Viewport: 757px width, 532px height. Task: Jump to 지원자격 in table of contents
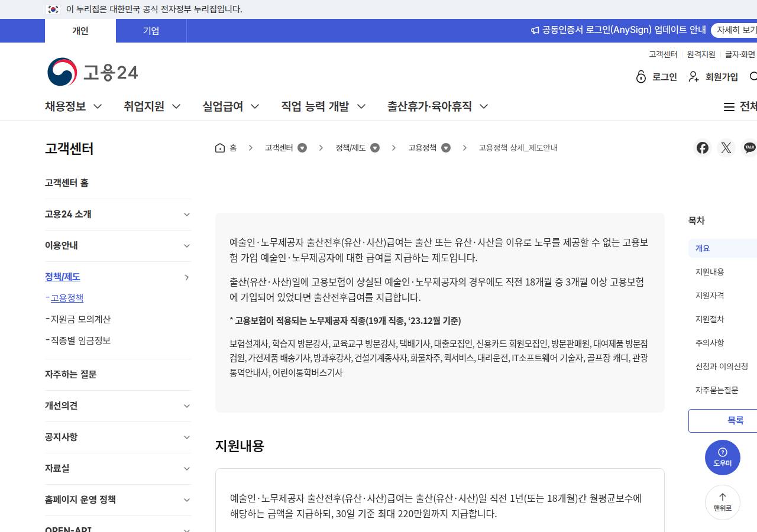(710, 296)
